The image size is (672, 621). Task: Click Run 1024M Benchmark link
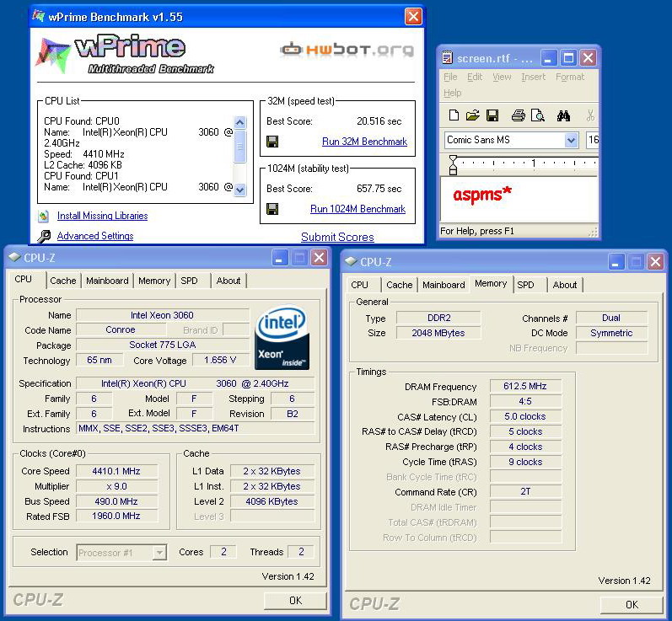(x=358, y=209)
